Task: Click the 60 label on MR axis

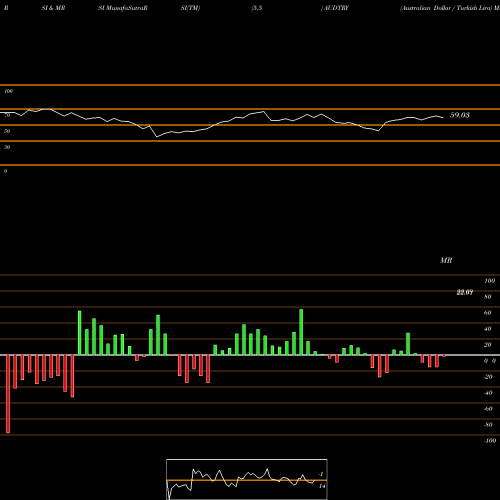Action: coord(488,313)
